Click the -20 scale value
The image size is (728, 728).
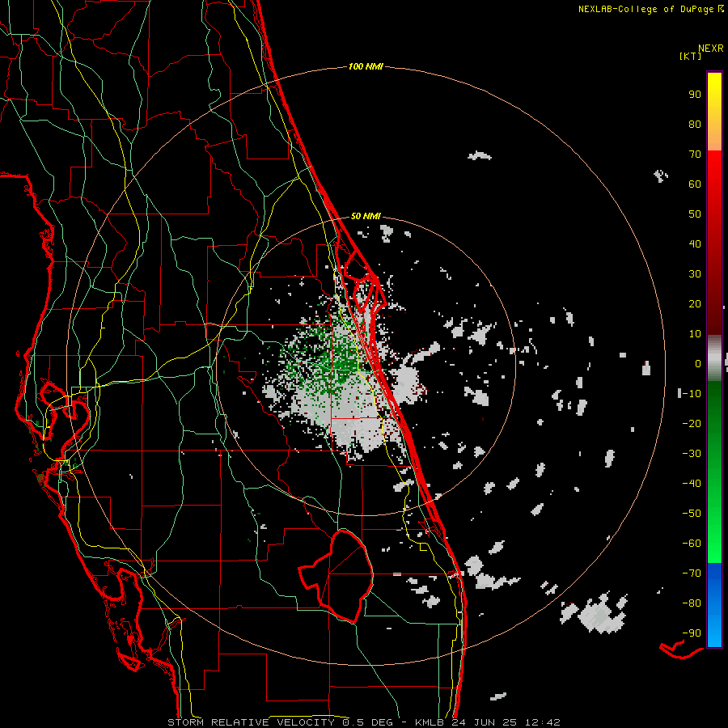point(692,423)
